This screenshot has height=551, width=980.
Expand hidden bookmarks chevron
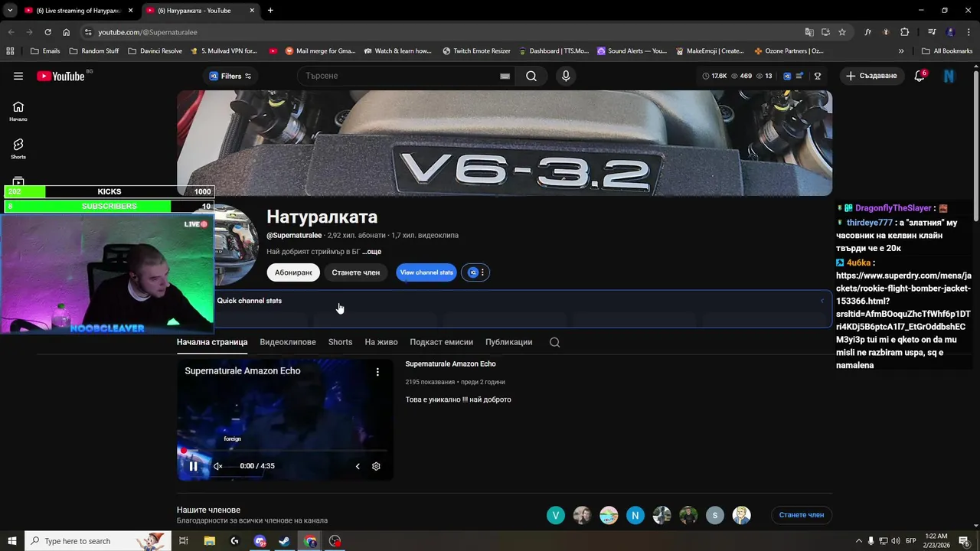pyautogui.click(x=901, y=51)
